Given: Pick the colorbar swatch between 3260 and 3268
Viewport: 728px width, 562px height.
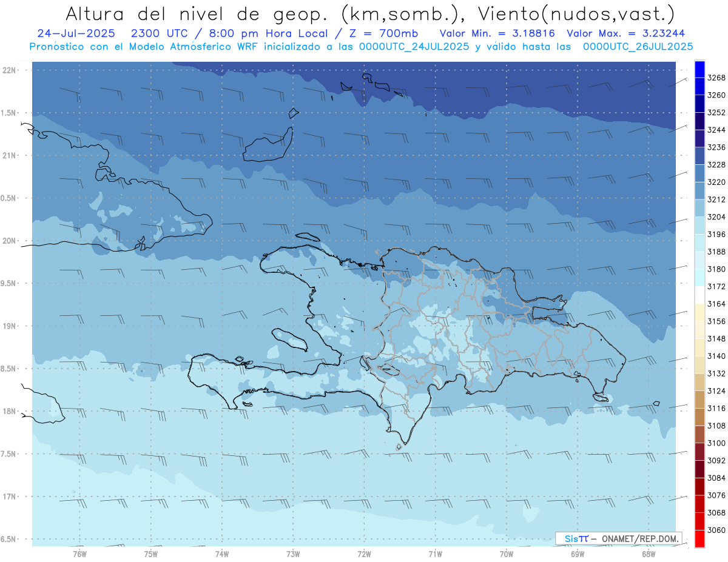Looking at the screenshot, I should [699, 87].
